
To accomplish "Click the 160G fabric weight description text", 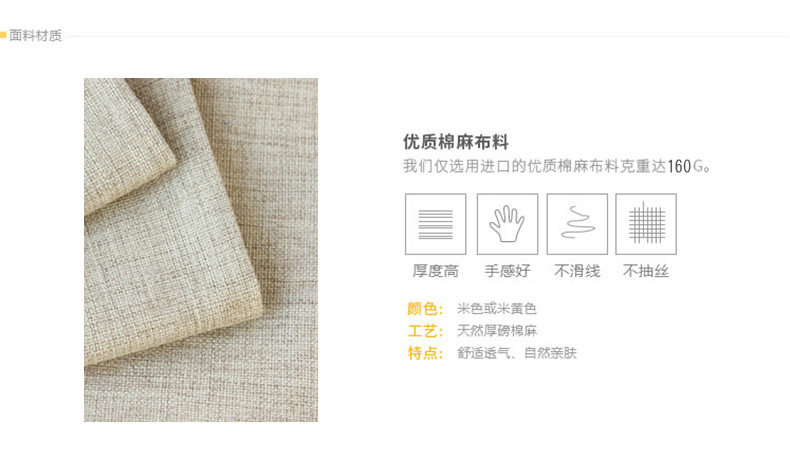I will 557,166.
